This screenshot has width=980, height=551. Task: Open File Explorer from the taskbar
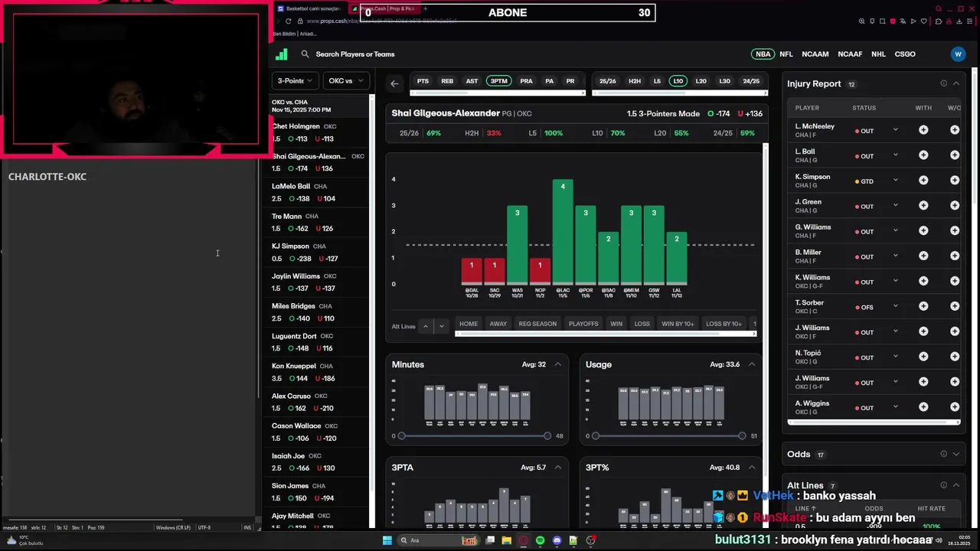[x=506, y=540]
